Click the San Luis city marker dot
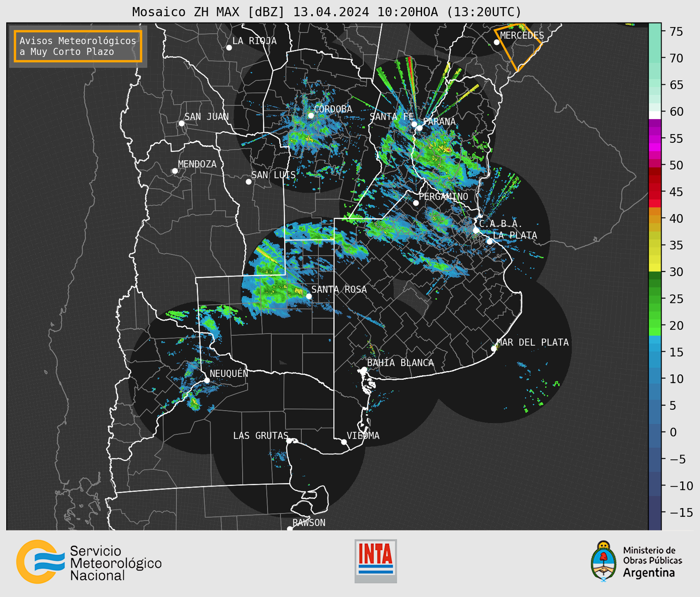Screen dimensions: 700x597 click(x=249, y=182)
